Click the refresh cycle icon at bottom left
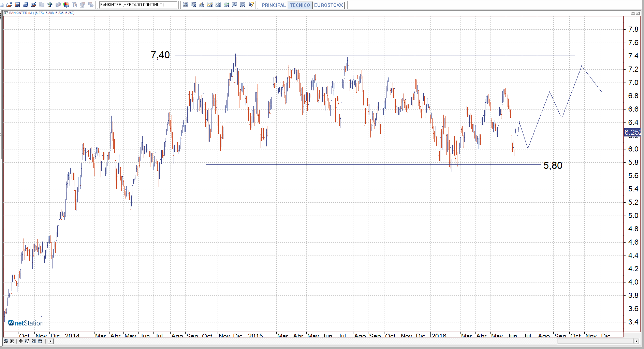The height and width of the screenshot is (349, 644). point(6,341)
